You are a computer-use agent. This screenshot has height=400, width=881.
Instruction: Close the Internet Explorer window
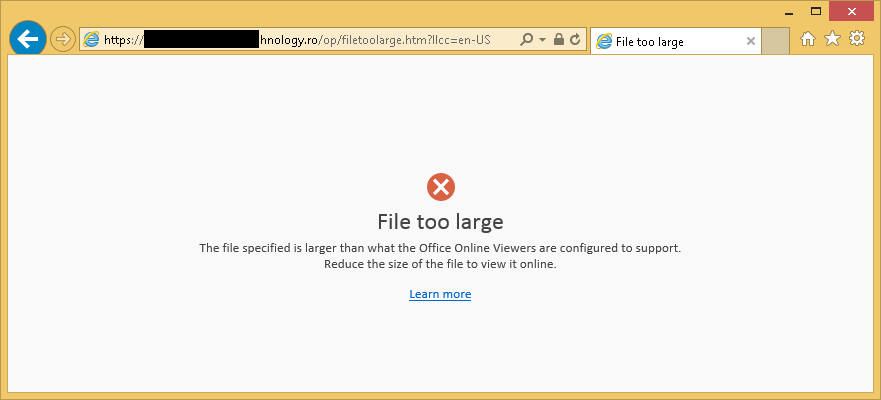pyautogui.click(x=851, y=11)
